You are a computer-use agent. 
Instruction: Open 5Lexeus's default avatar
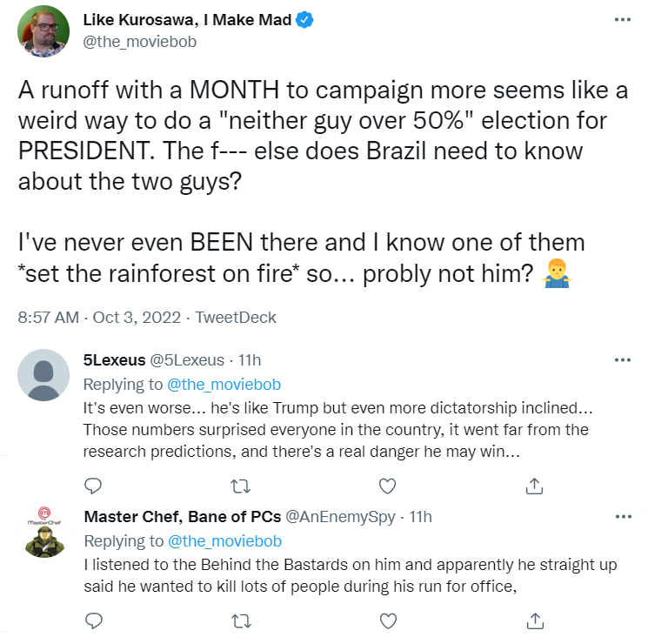click(43, 375)
